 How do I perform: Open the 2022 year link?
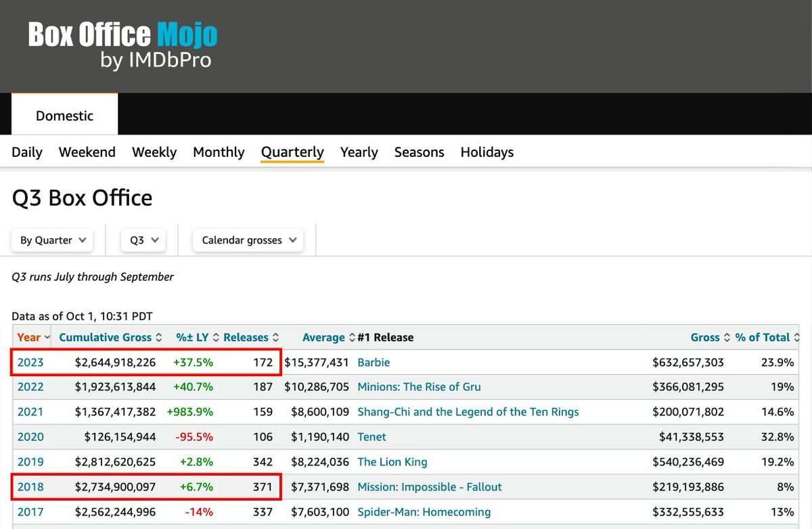click(x=30, y=387)
